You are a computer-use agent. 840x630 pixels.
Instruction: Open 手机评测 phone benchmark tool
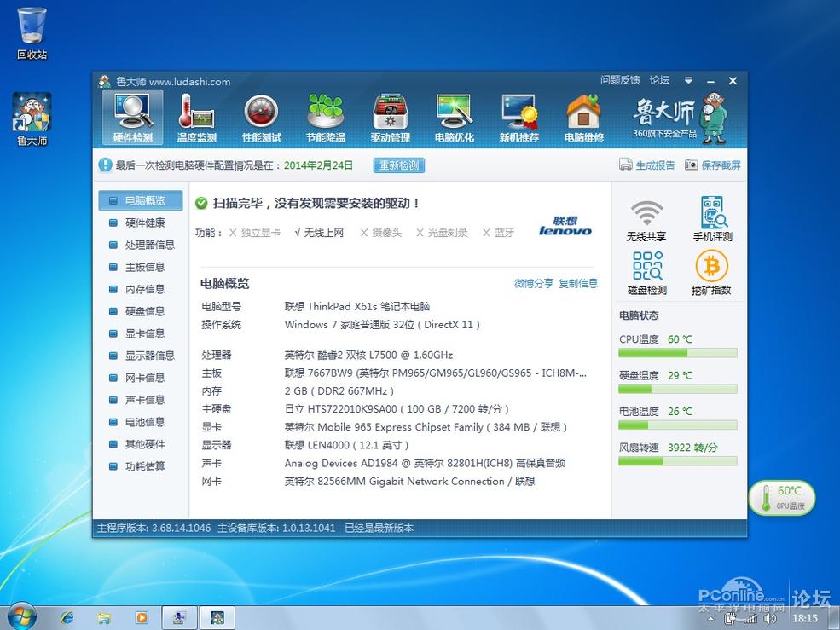point(712,220)
